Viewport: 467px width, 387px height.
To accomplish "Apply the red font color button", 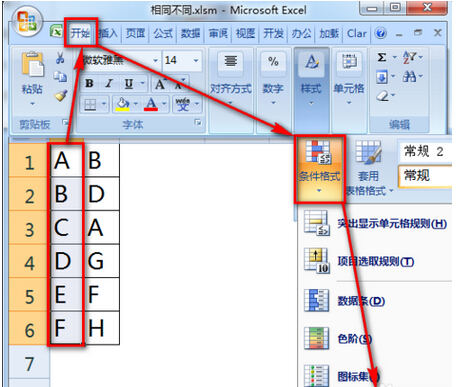I will pyautogui.click(x=151, y=104).
